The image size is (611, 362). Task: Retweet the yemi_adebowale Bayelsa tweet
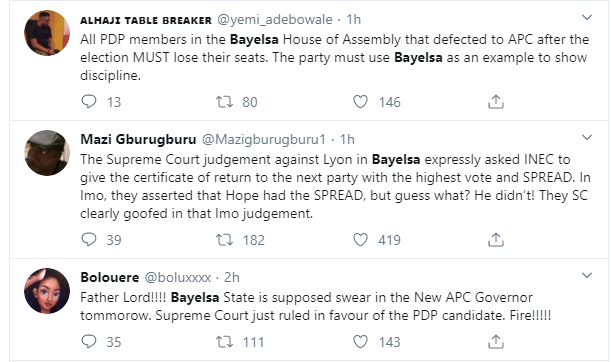click(224, 102)
